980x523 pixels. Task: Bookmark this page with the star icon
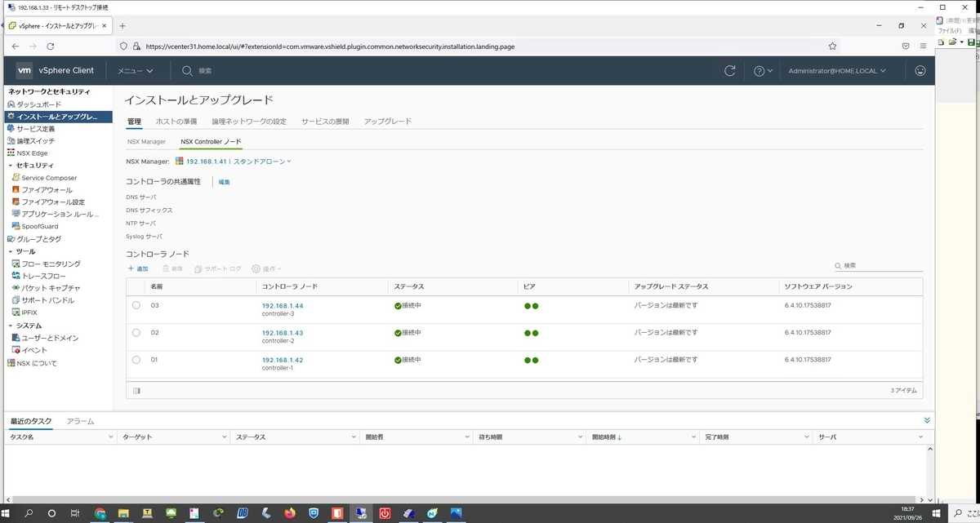[x=832, y=47]
